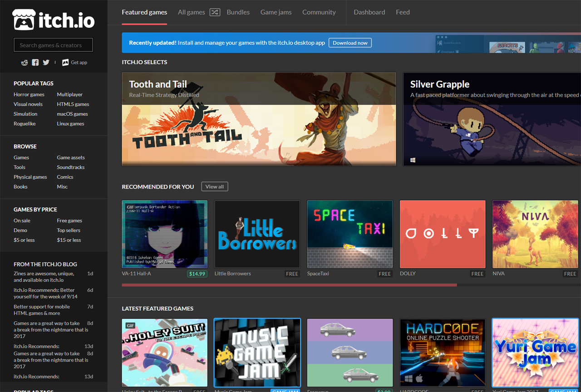
Task: Open the NIVA game thumbnail
Action: [x=535, y=234]
